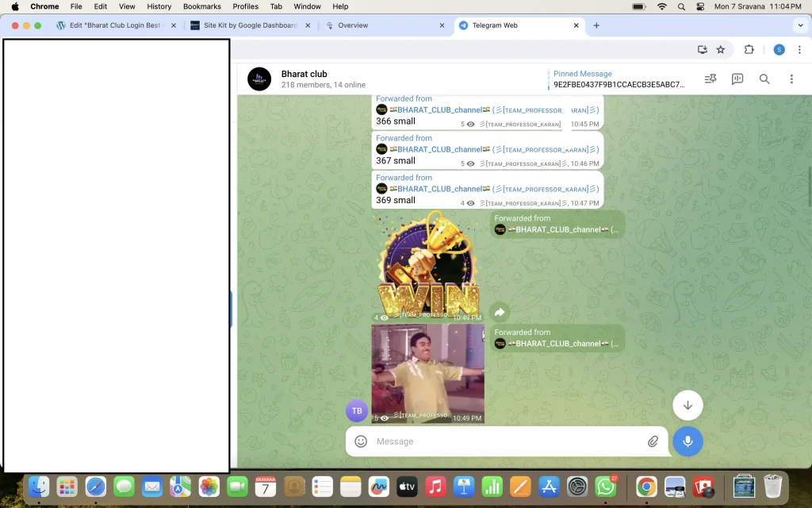Viewport: 812px width, 508px height.
Task: Open the pinned messages list icon
Action: tap(710, 79)
